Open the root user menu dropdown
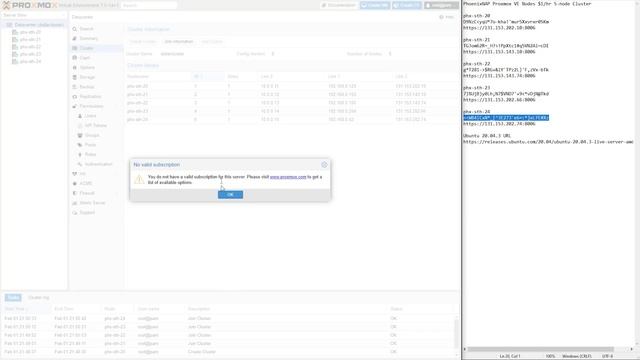Viewport: 640px width, 360px height. 441,5
